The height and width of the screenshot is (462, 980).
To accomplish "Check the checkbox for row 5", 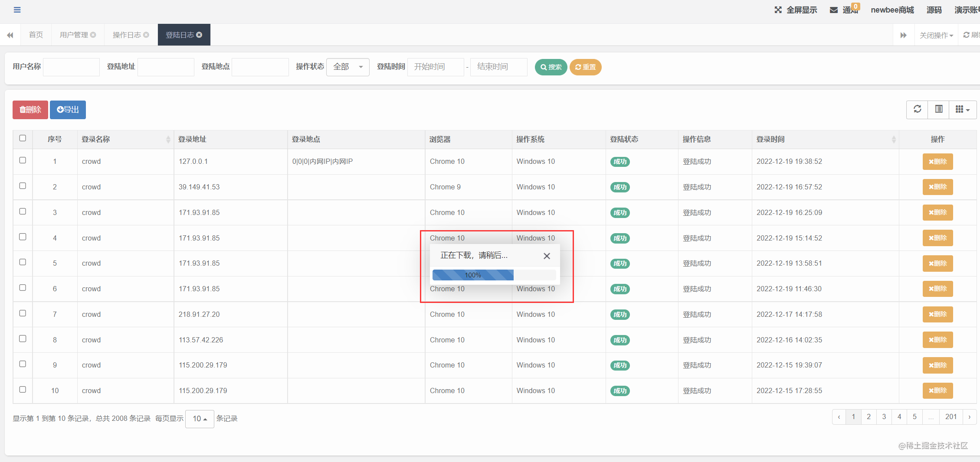I will 23,262.
